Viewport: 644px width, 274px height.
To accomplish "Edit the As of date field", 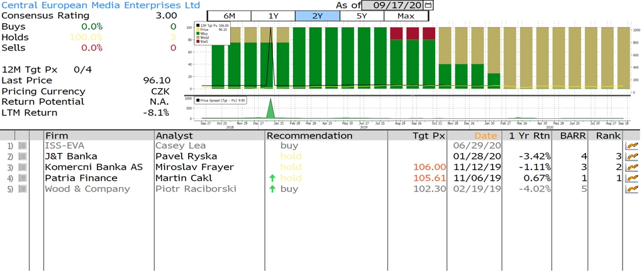I will 393,5.
